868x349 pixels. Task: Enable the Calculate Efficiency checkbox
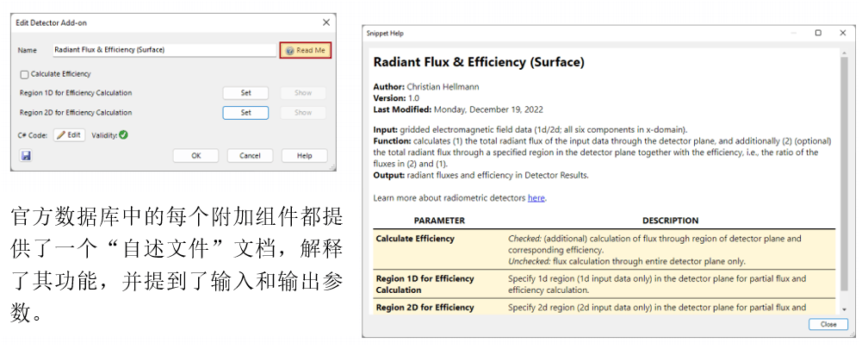click(25, 74)
